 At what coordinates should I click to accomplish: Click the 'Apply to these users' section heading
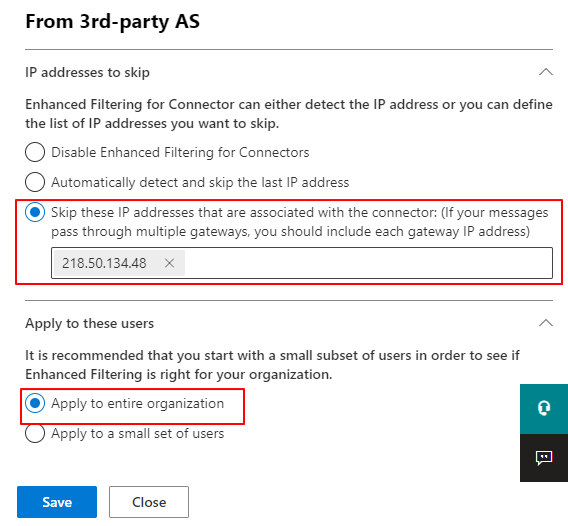[89, 323]
